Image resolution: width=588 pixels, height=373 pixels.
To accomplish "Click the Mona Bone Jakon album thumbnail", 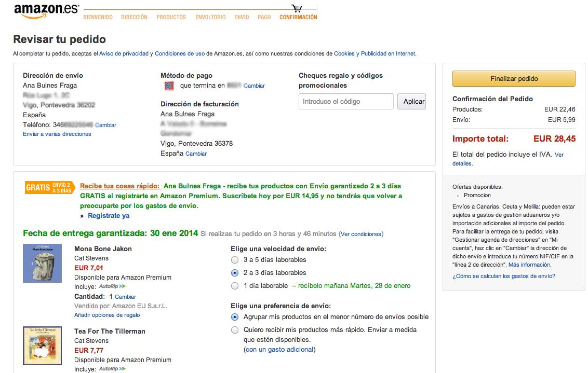I will [x=42, y=263].
